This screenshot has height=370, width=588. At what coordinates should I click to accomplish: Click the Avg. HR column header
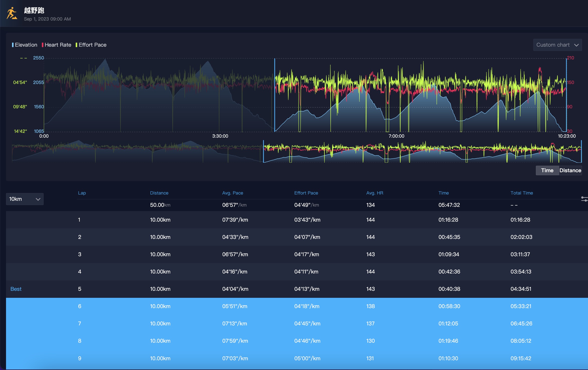point(375,193)
